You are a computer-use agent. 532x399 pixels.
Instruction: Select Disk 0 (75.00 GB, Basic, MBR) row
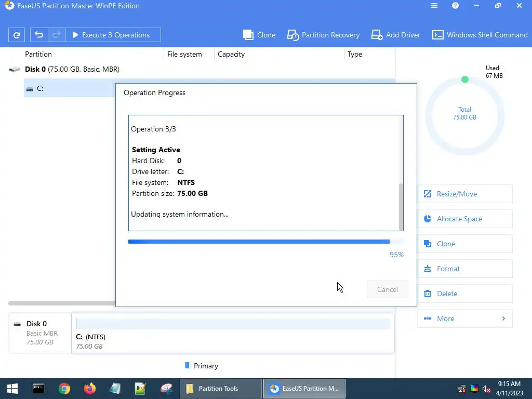[x=72, y=69]
